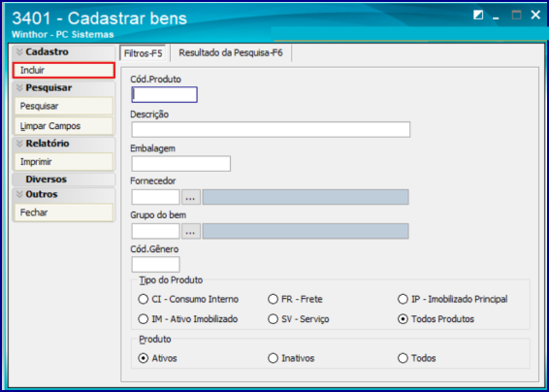This screenshot has height=392, width=549.
Task: Focus the Cód.Produto input field
Action: point(165,94)
